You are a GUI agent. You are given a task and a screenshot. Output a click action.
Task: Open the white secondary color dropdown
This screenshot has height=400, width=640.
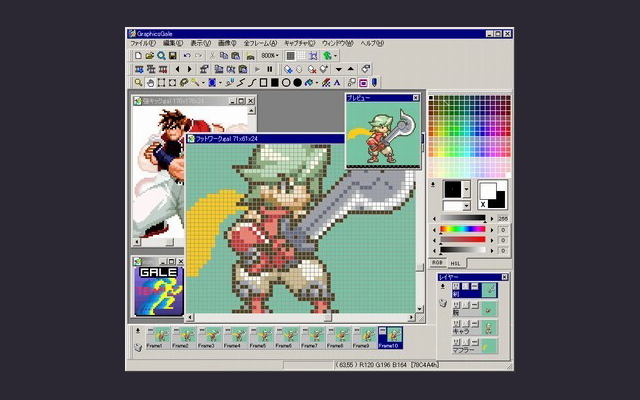(x=467, y=206)
